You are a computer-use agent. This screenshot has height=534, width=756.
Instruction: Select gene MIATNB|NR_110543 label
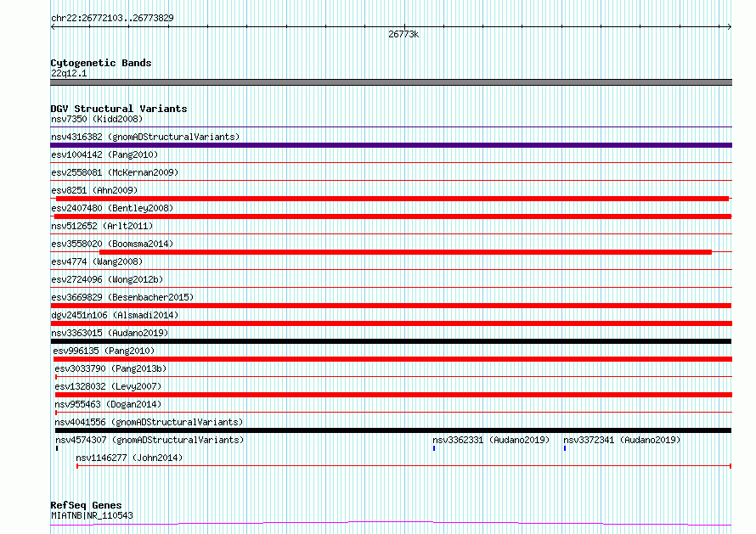point(92,515)
